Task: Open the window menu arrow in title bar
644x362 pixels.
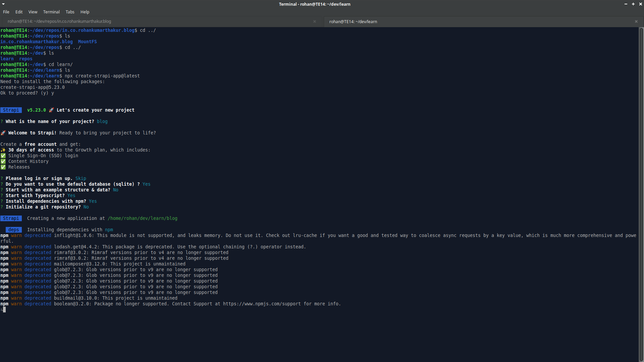Action: tap(3, 4)
